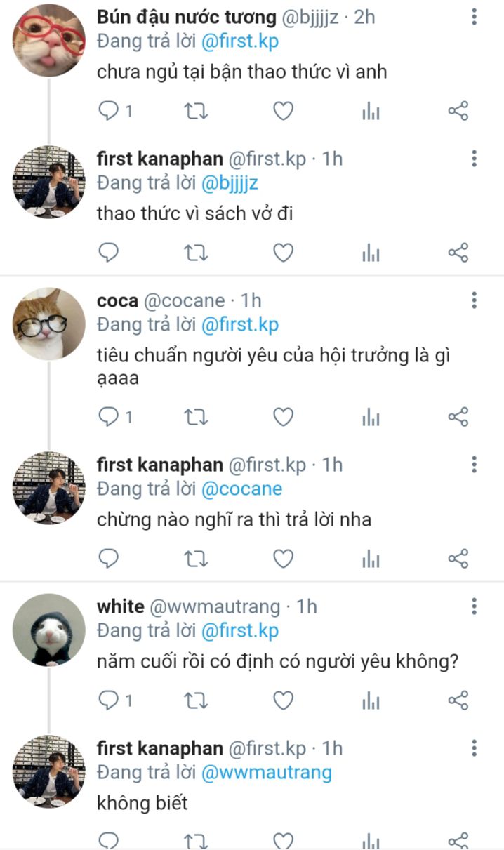Screen dimensions: 504x850
Task: Like white's tweet about người yêu
Action: click(283, 700)
